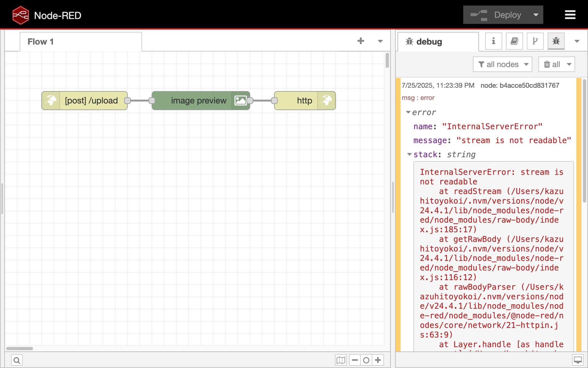
Task: Click the output port of /upload node
Action: (127, 100)
